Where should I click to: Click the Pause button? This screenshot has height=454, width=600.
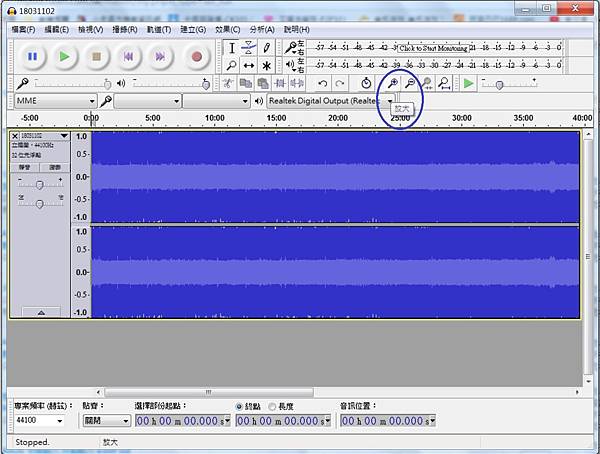[x=32, y=57]
